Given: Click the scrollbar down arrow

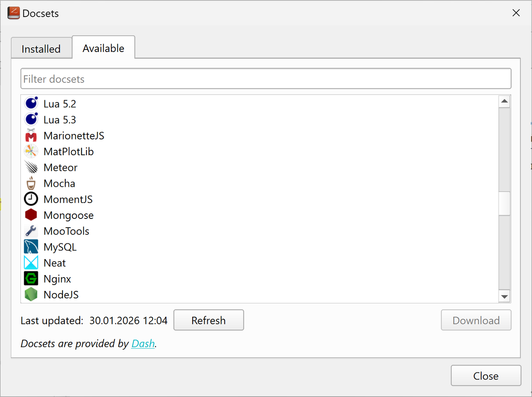Looking at the screenshot, I should (505, 297).
